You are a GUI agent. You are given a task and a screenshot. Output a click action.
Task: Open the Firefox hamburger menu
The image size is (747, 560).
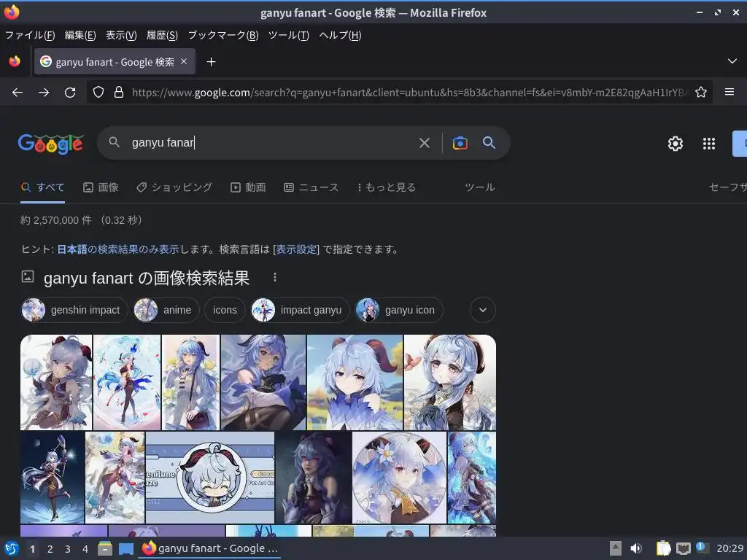(729, 92)
